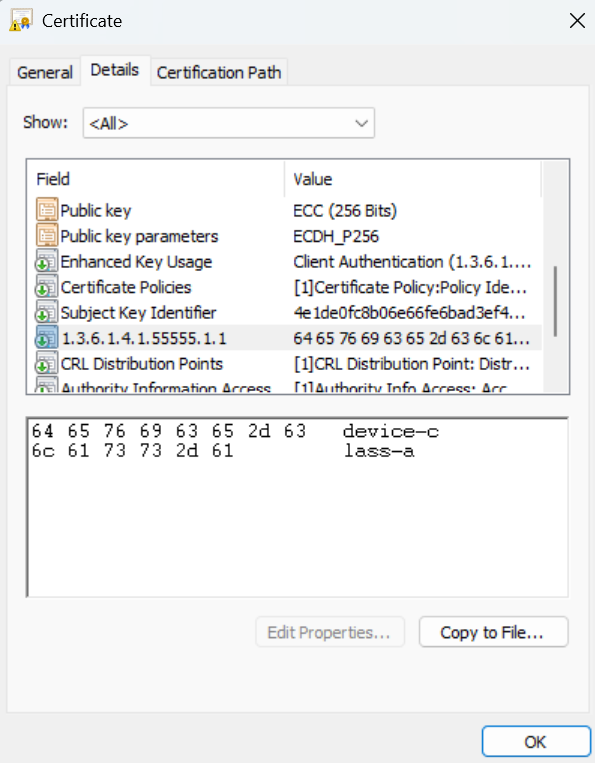Screen dimensions: 595x763
Task: Switch to the General tab
Action: tap(45, 73)
